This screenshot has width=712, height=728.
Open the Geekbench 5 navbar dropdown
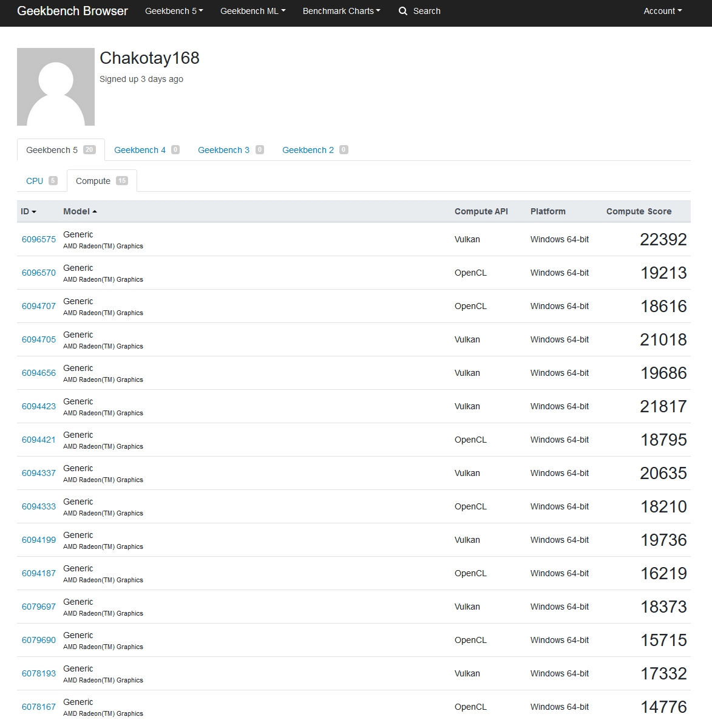point(174,11)
